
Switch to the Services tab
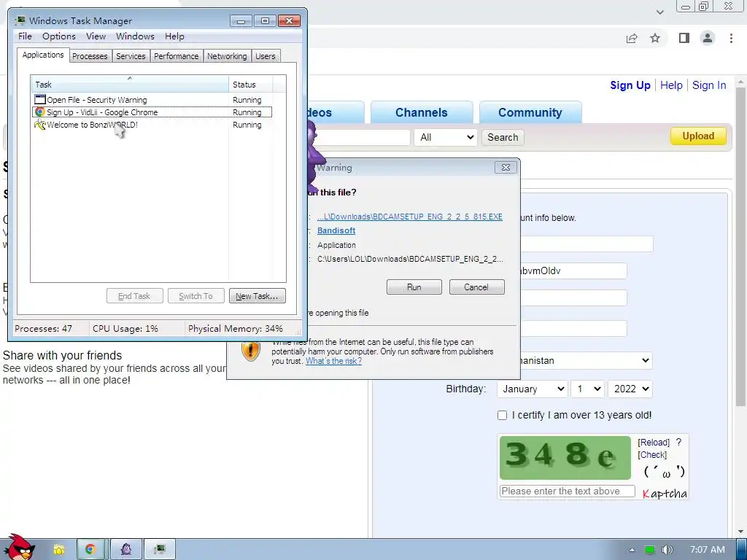click(x=131, y=56)
